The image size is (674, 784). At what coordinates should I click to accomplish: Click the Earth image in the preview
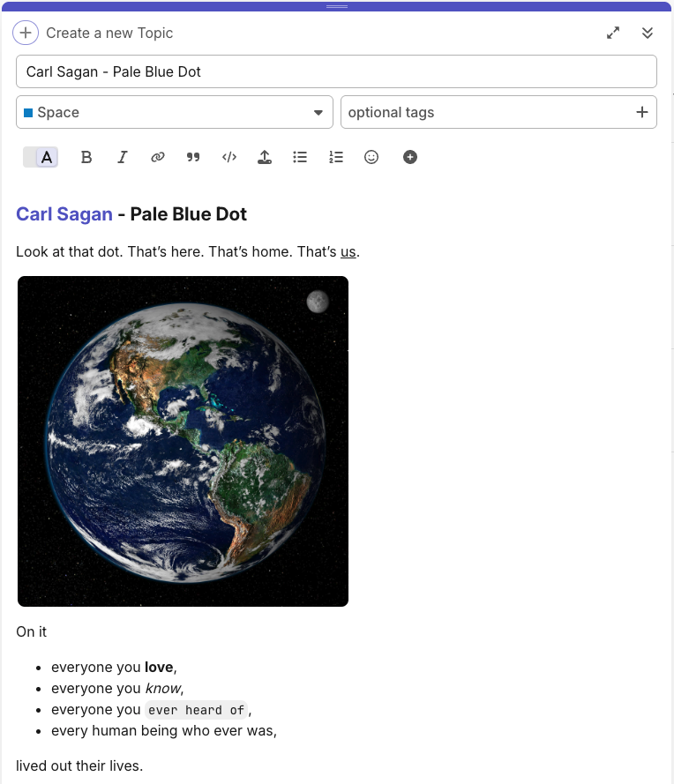click(183, 441)
